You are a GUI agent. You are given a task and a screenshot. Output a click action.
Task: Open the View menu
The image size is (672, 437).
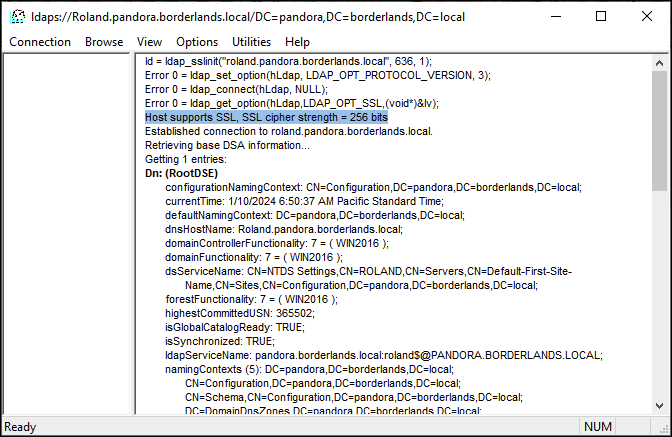[x=149, y=42]
